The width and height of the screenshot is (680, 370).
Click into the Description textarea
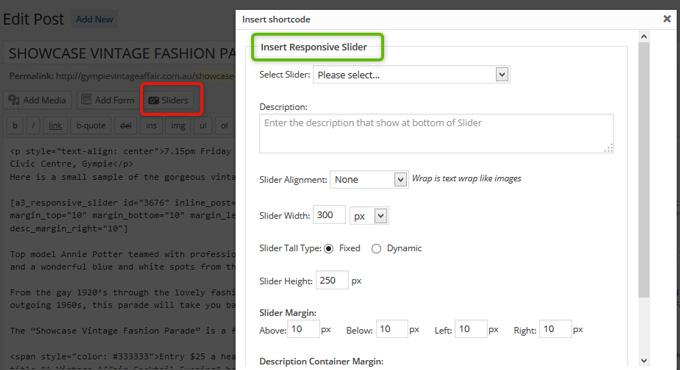click(436, 134)
